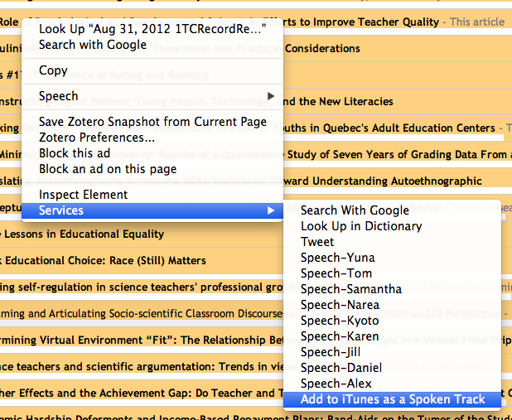Open link ending in "Considerations"
The width and height of the screenshot is (512, 420).
(322, 48)
